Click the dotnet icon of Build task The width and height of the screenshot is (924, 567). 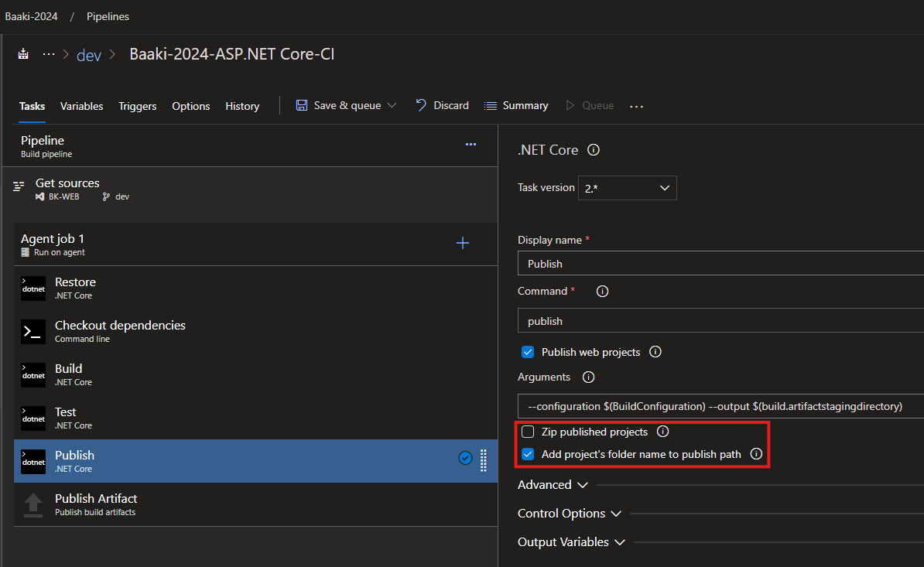coord(33,375)
